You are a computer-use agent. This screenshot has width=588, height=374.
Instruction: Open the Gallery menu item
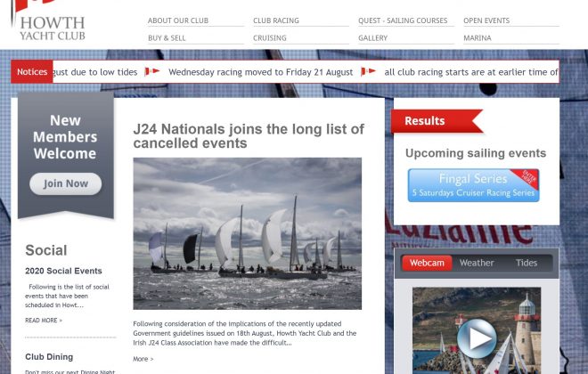coord(372,38)
